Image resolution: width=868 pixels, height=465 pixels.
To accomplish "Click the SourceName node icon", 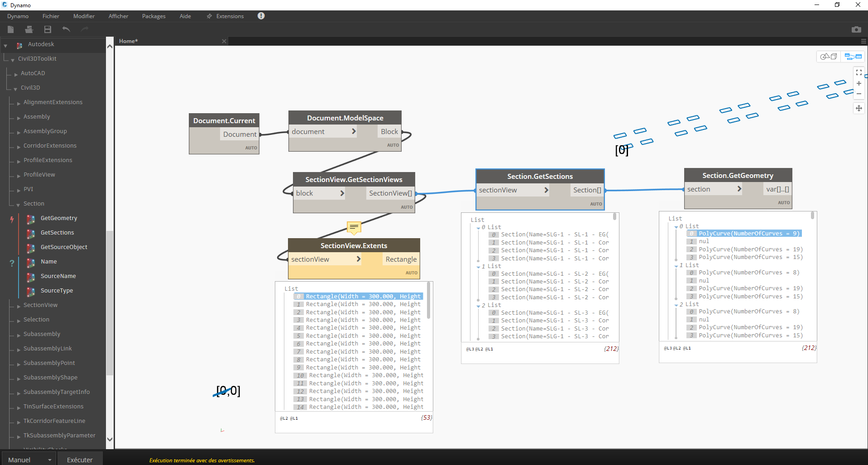I will [31, 277].
